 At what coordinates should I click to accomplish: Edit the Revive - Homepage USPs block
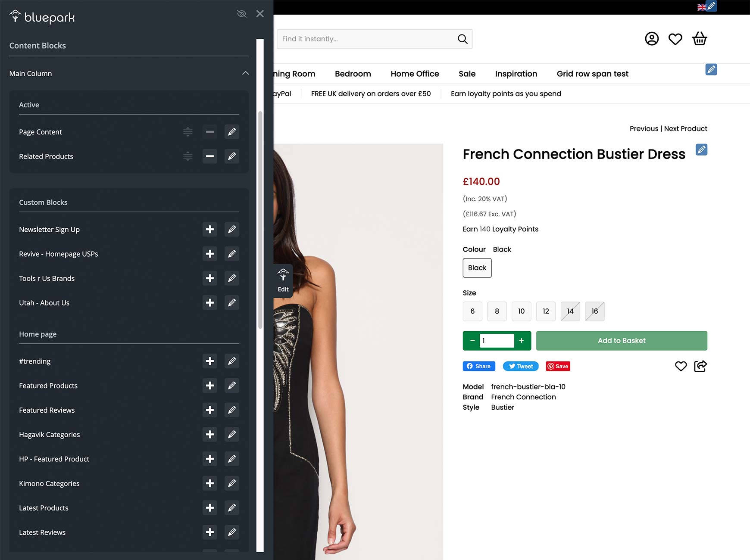(232, 254)
